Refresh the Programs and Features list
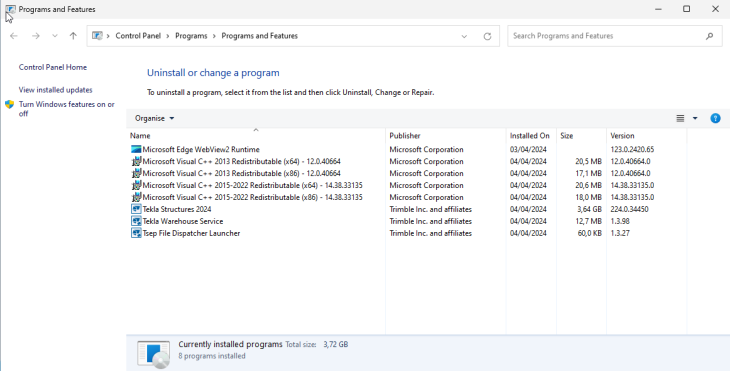Image resolution: width=730 pixels, height=371 pixels. click(x=487, y=36)
